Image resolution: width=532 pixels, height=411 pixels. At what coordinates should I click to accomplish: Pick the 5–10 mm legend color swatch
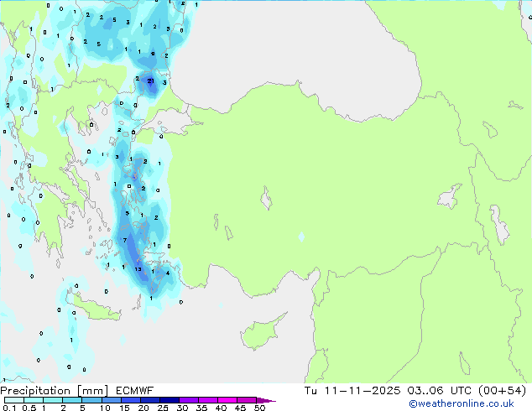pyautogui.click(x=91, y=400)
